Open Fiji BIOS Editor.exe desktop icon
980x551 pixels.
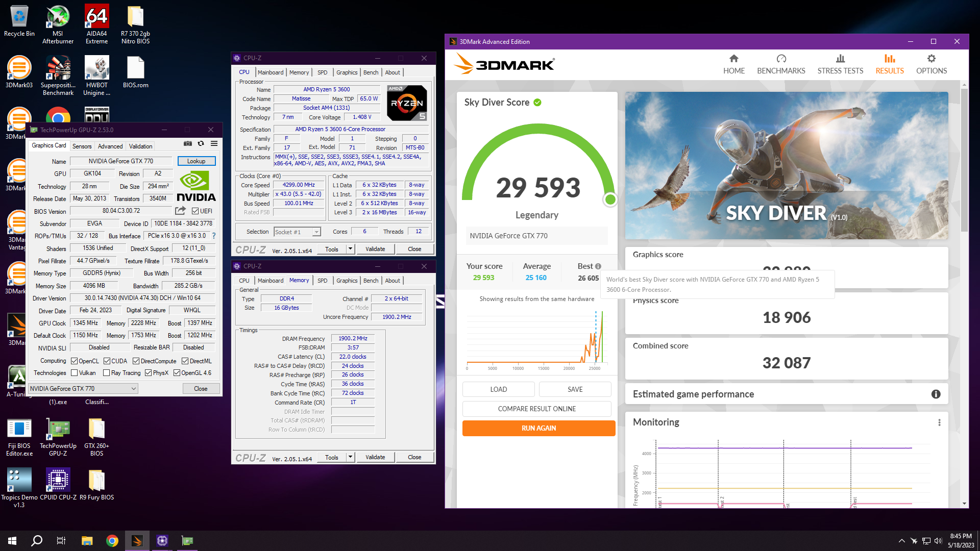pyautogui.click(x=19, y=437)
